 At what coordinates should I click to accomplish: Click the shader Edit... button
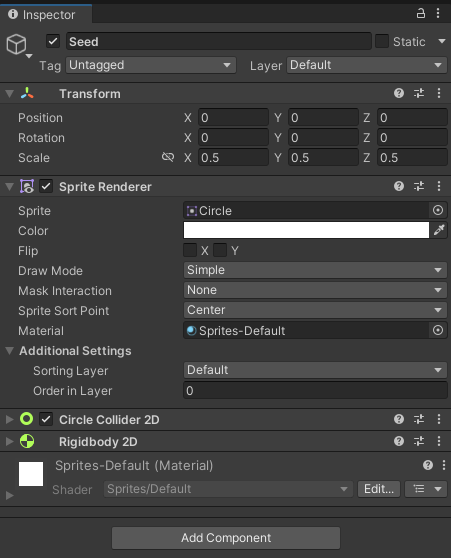(379, 489)
